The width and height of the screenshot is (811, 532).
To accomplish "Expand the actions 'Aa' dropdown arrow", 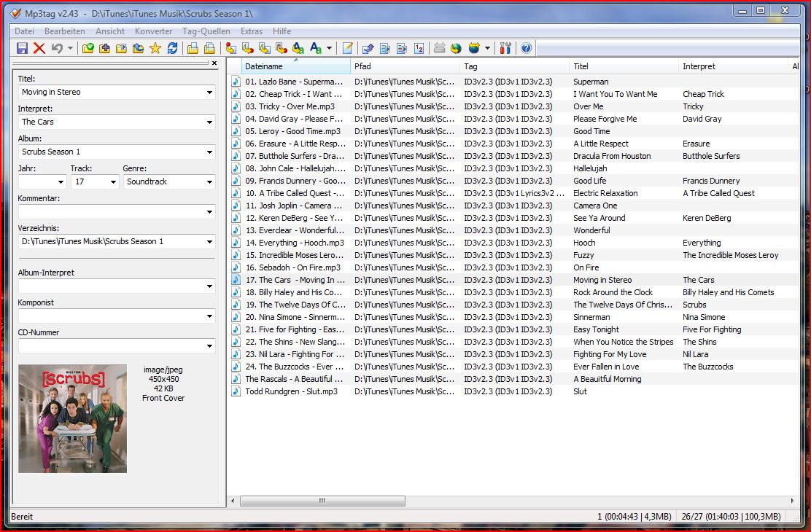I will click(329, 48).
